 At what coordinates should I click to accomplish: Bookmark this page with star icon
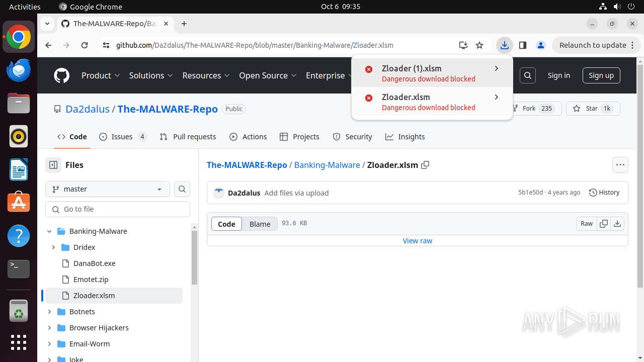[479, 45]
